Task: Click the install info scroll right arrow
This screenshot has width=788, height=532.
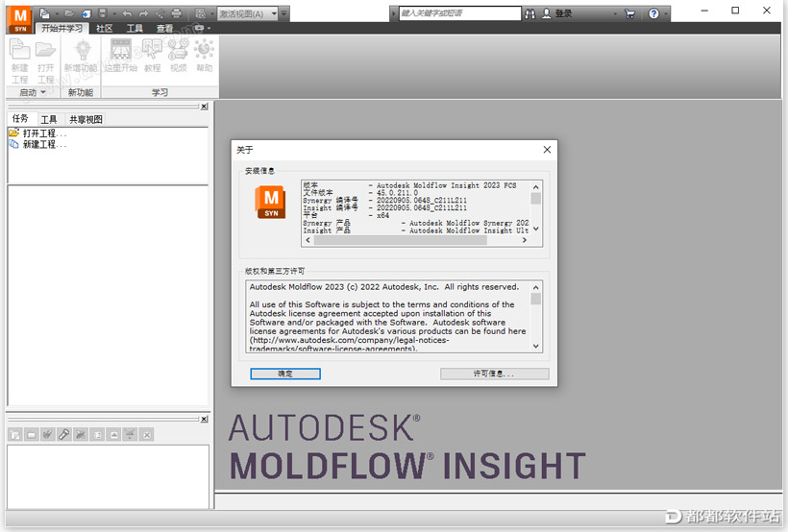Action: (x=524, y=240)
